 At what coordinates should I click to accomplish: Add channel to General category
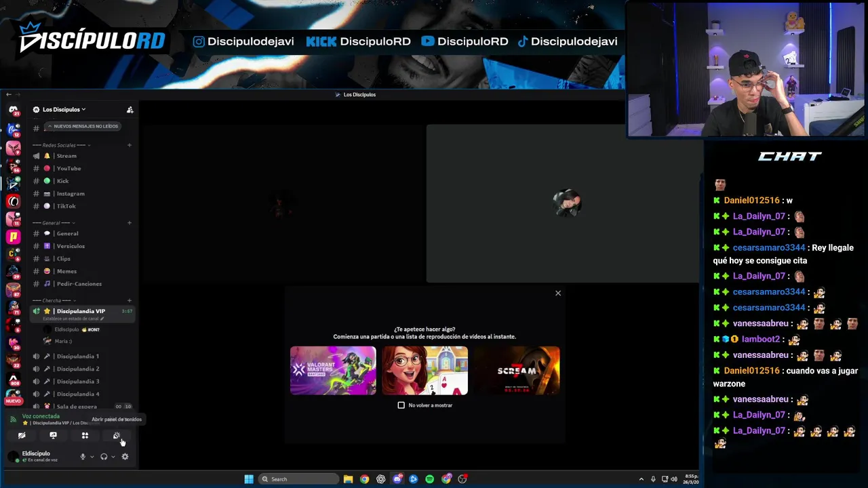point(130,223)
